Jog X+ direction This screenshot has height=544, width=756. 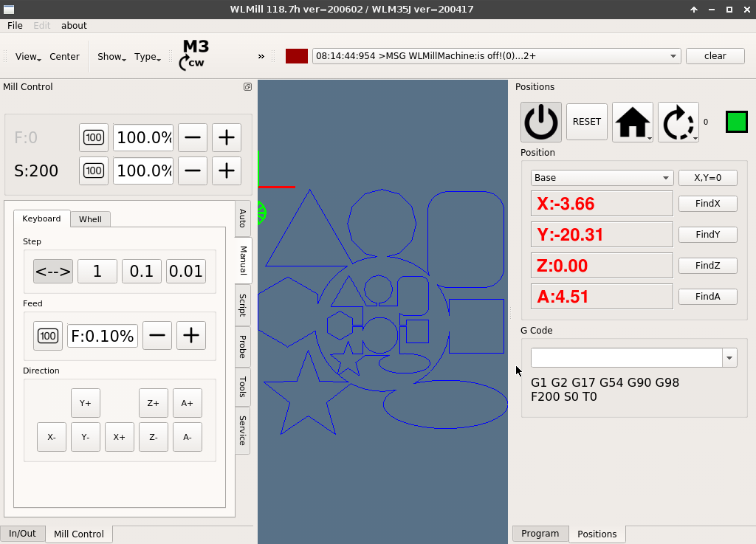coord(120,437)
